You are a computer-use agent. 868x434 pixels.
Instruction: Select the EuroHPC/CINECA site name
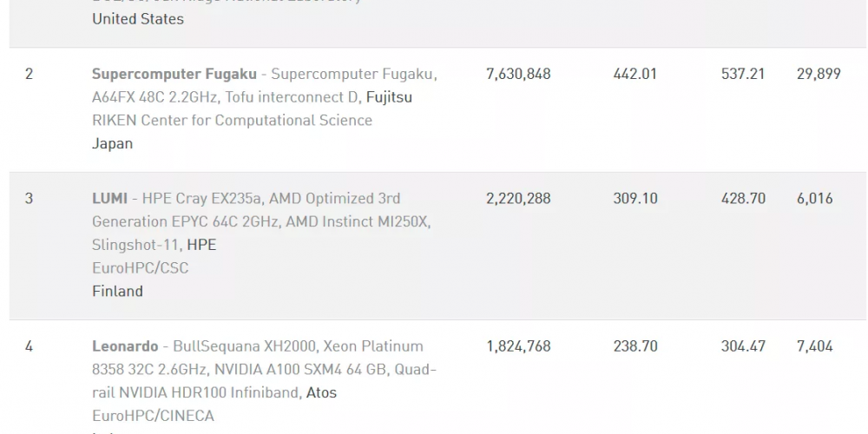coord(153,417)
